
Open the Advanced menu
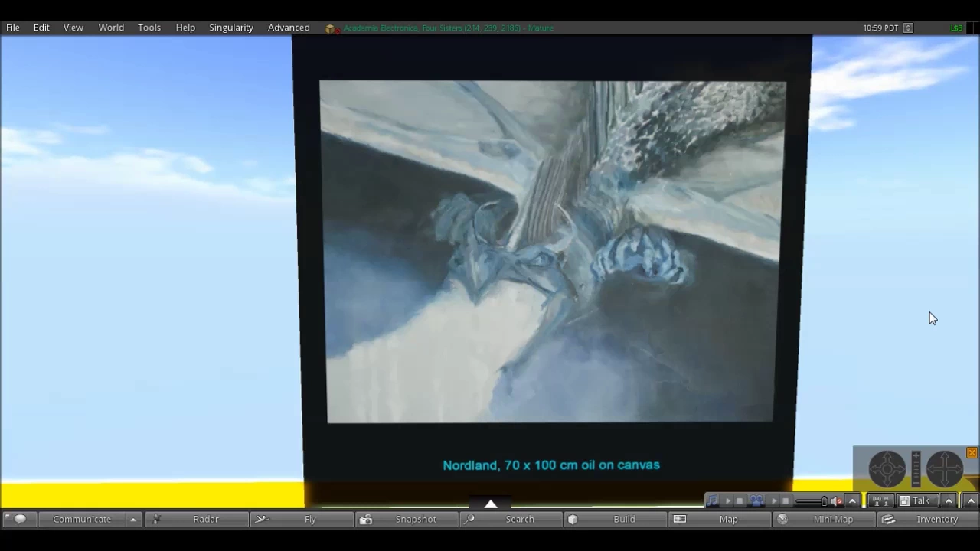(x=289, y=28)
